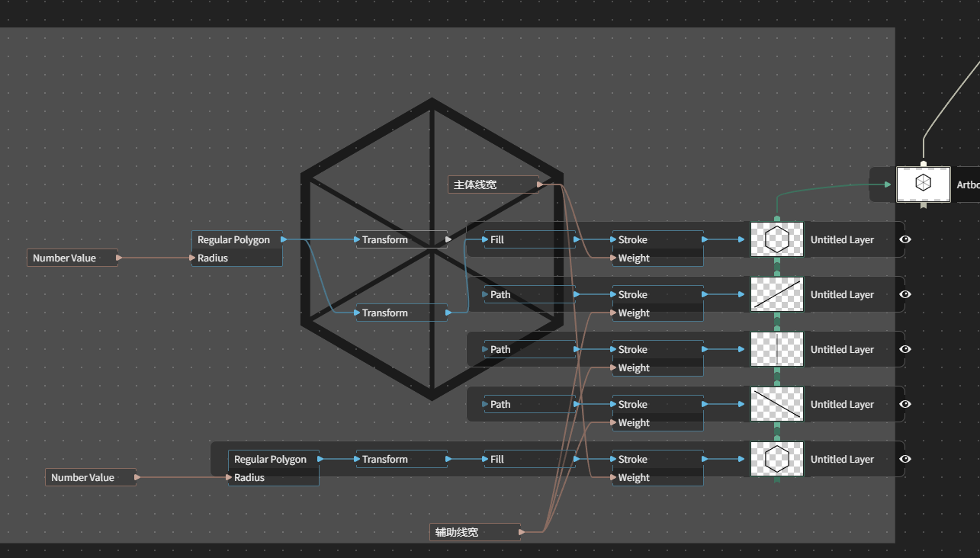Select the lower Number Value node
980x558 pixels.
click(91, 477)
